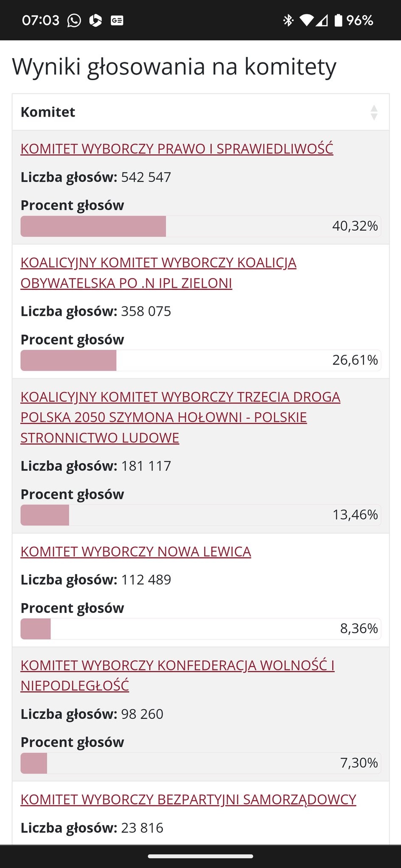Click the 26,61% vote percentage bar
Screen dimensions: 401x868
[201, 360]
